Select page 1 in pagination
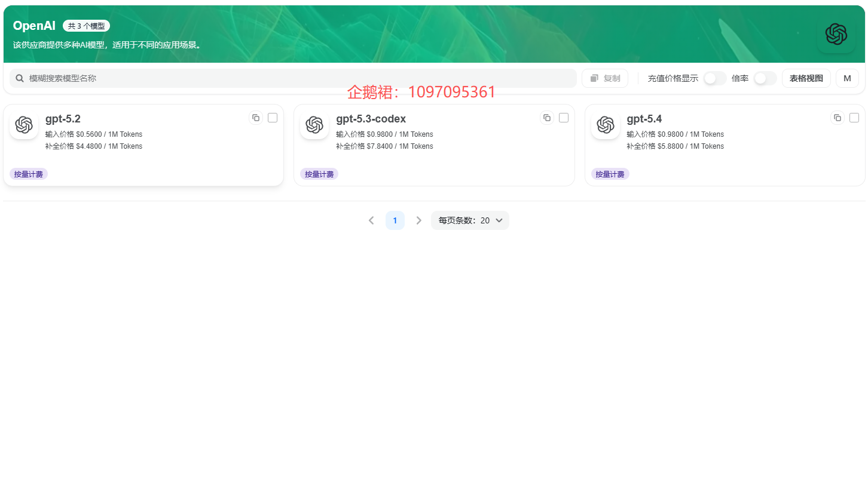This screenshot has height=488, width=868. 395,220
